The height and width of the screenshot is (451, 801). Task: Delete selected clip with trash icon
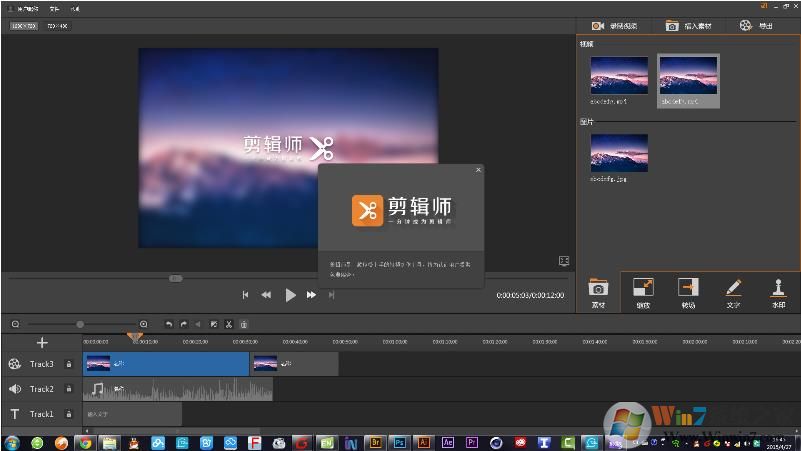pos(244,324)
